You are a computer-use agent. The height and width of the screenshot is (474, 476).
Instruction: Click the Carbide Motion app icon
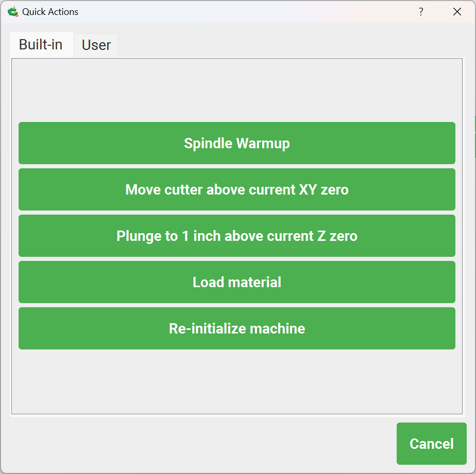click(13, 12)
